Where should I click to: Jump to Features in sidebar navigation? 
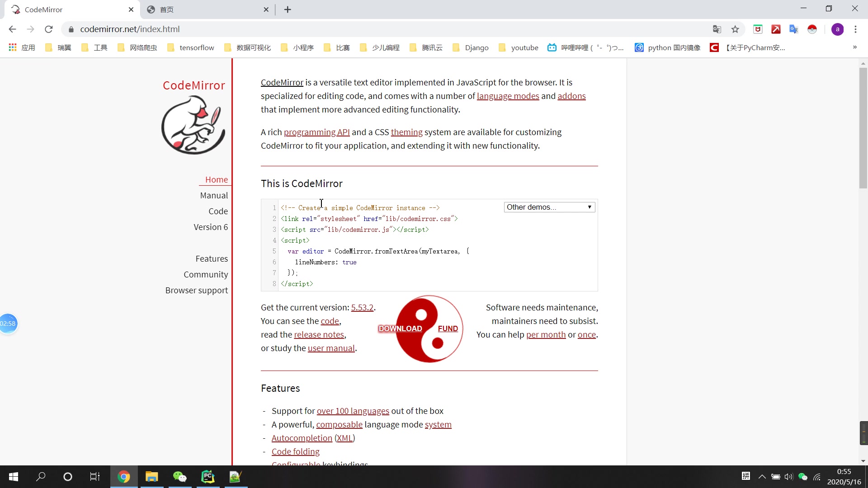pos(212,258)
